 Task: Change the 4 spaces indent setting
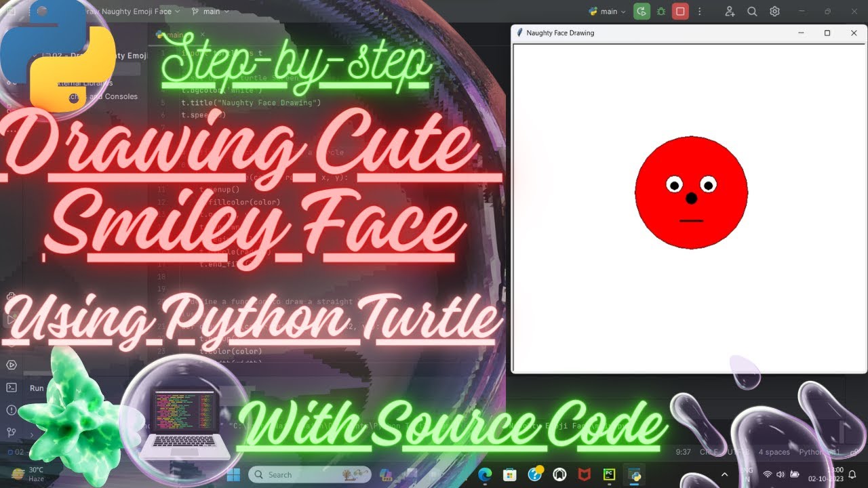click(774, 452)
